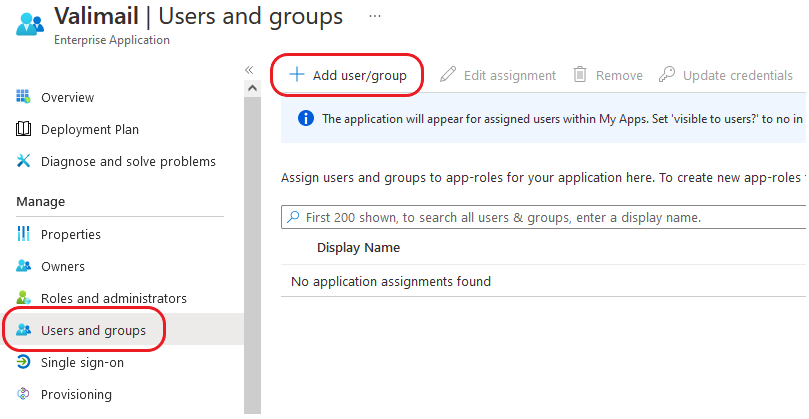The height and width of the screenshot is (419, 809).
Task: Click the My Apps information banner text
Action: 562,119
